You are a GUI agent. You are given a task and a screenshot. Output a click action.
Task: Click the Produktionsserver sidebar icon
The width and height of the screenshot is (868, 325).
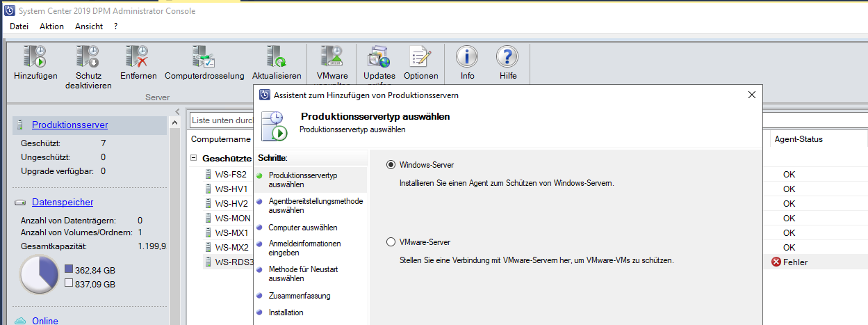(19, 125)
